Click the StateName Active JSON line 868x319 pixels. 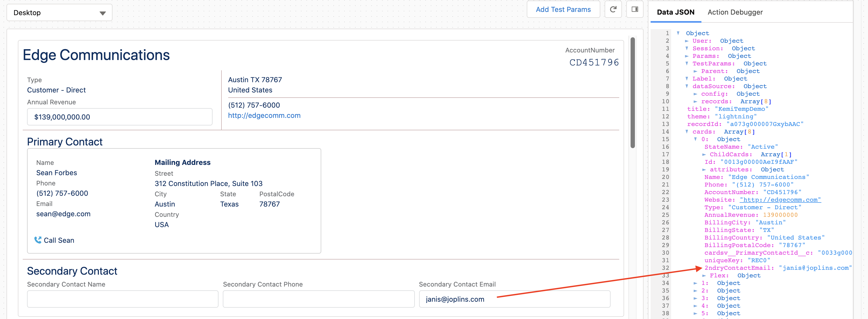[x=741, y=147]
